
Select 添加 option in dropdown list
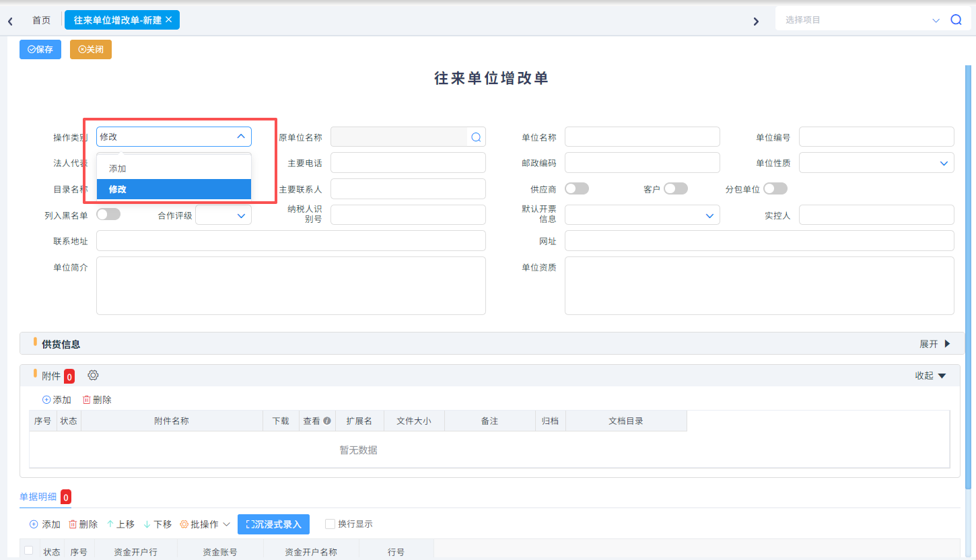[174, 168]
